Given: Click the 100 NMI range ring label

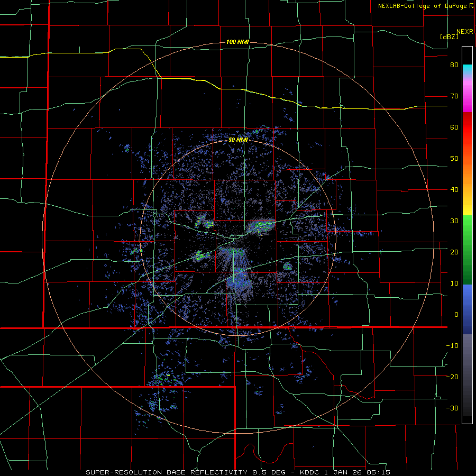Looking at the screenshot, I should [237, 42].
